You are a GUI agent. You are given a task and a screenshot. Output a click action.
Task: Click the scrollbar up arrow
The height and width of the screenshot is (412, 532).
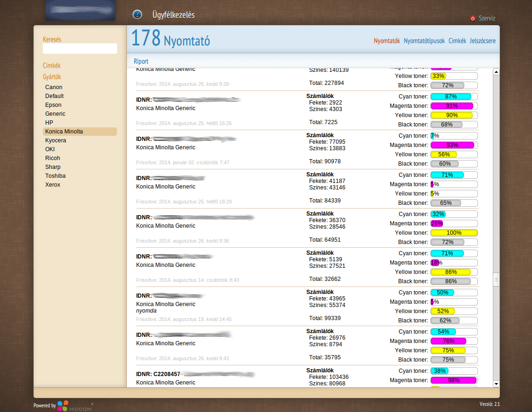(x=496, y=72)
